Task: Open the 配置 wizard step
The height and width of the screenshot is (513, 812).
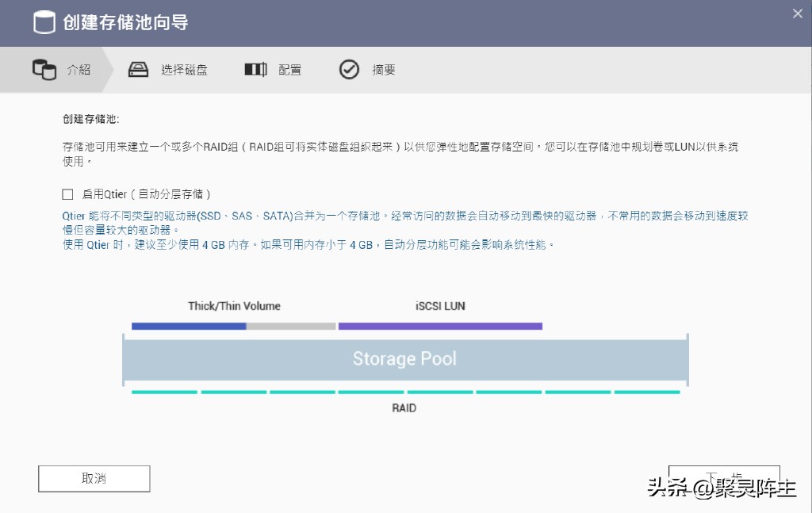Action: pos(290,70)
